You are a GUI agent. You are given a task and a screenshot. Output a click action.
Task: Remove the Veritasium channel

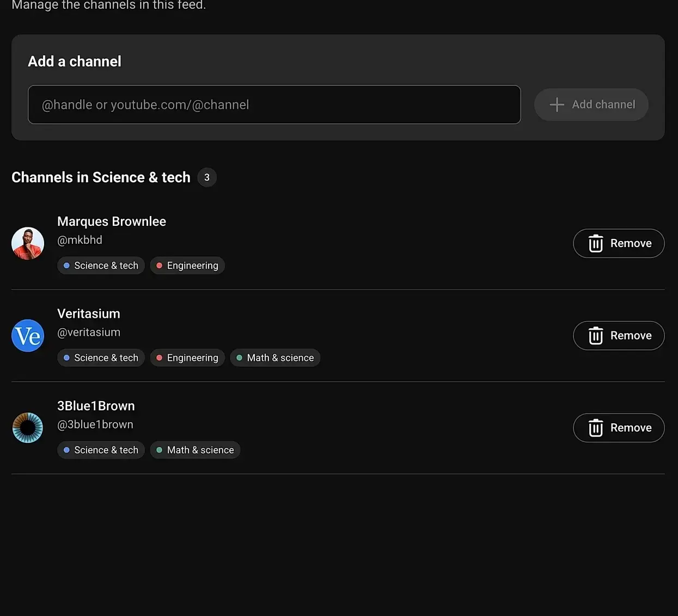coord(619,336)
